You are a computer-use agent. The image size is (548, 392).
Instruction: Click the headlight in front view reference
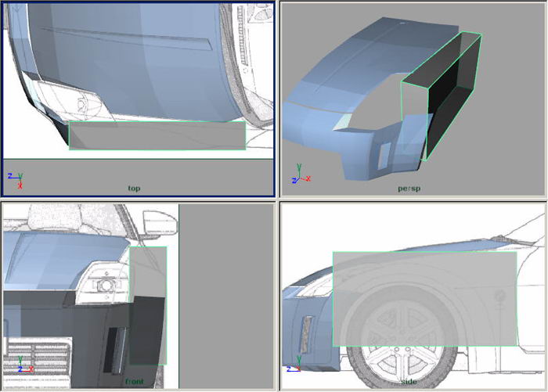[x=102, y=284]
